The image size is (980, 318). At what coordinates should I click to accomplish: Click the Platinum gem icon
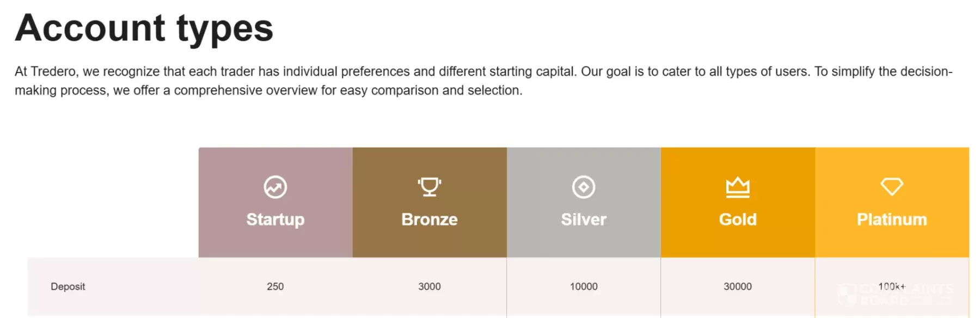click(892, 187)
